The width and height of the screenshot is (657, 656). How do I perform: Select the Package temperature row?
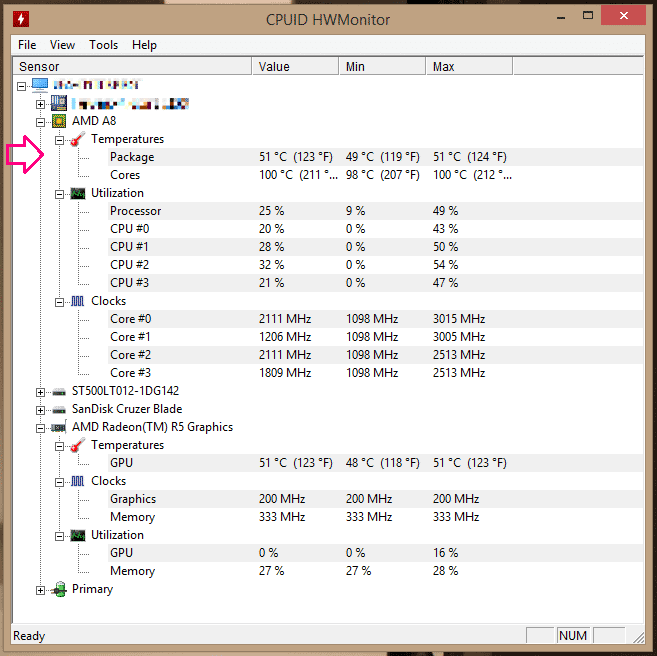point(132,157)
